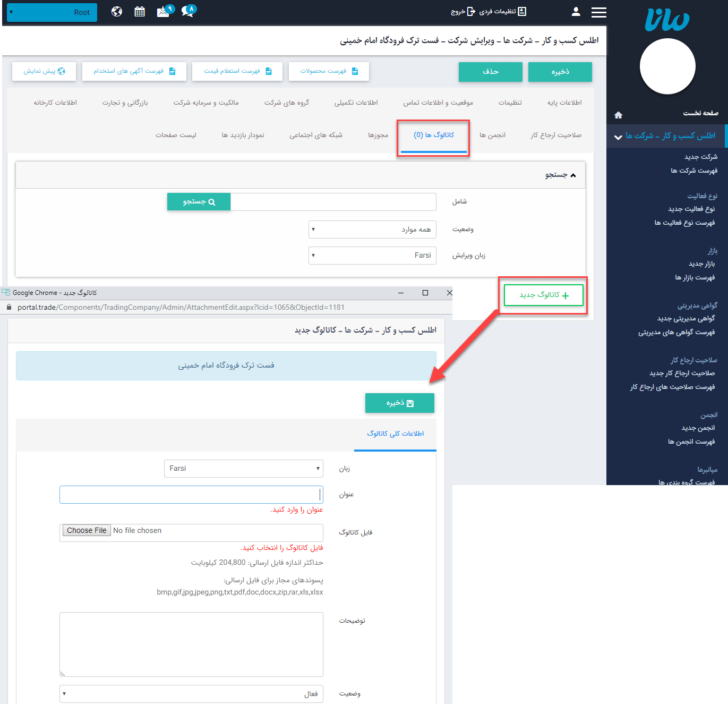Click the home icon above the sidebar menu
Viewport: 728px width, 704px height.
(618, 114)
